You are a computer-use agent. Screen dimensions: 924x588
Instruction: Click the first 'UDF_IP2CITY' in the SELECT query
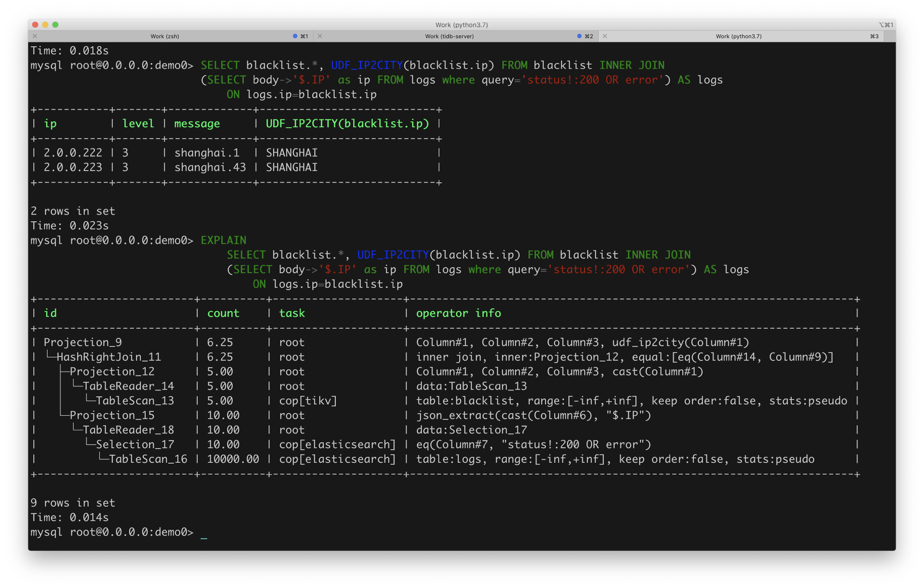click(367, 65)
